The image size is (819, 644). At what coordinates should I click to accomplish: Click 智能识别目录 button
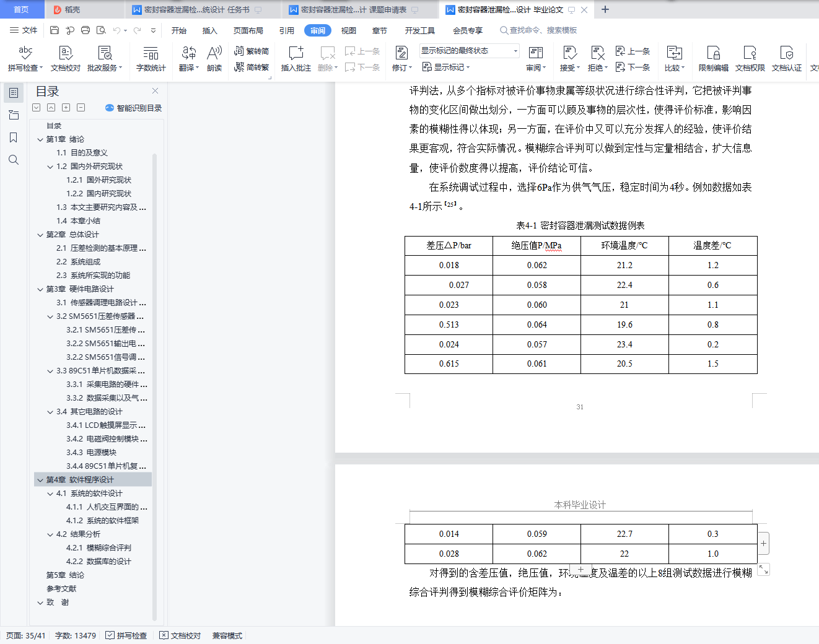pyautogui.click(x=134, y=108)
